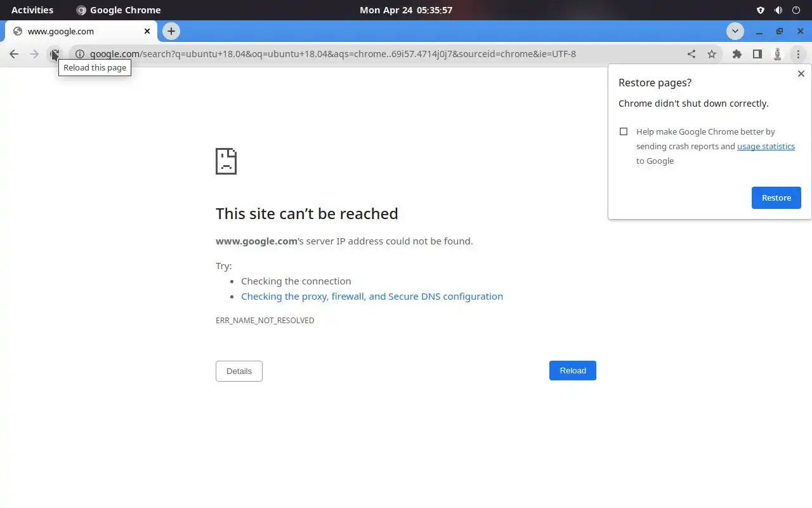Open a new tab with plus button

tap(171, 31)
